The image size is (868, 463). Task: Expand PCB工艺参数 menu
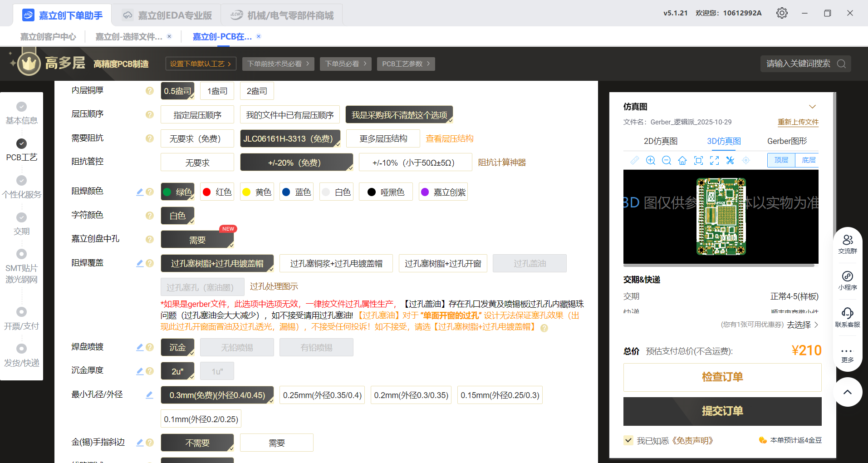click(x=406, y=64)
